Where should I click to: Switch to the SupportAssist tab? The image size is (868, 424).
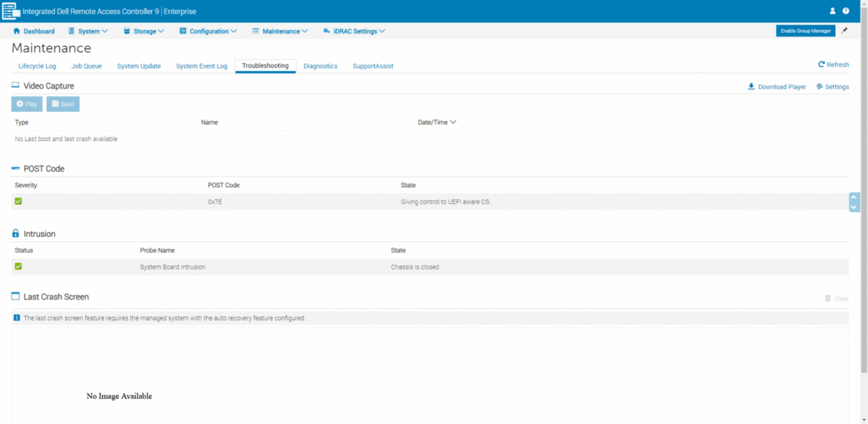click(373, 66)
